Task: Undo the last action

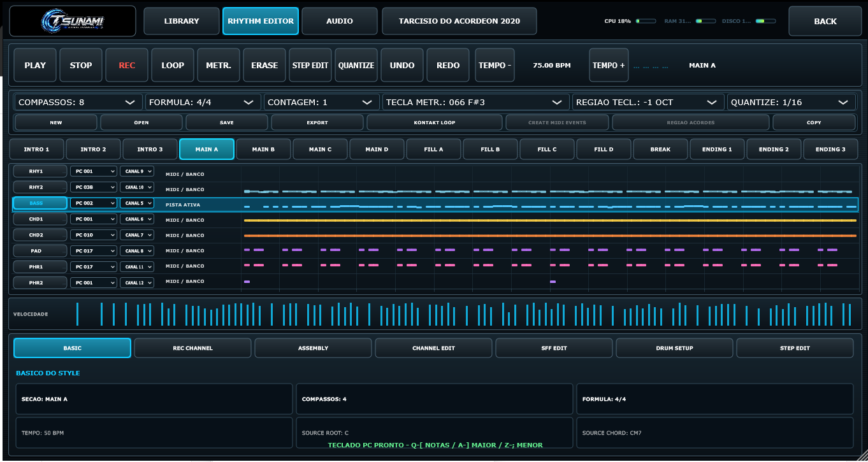Action: 402,65
